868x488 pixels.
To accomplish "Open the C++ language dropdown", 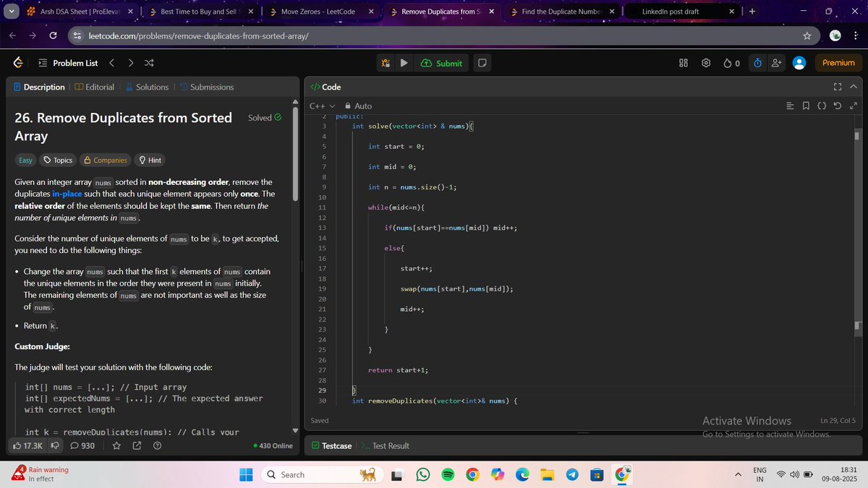I will pyautogui.click(x=323, y=106).
